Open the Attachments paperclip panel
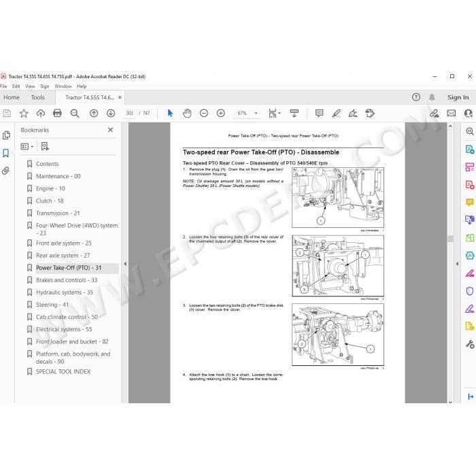The width and height of the screenshot is (476, 476). [5, 171]
